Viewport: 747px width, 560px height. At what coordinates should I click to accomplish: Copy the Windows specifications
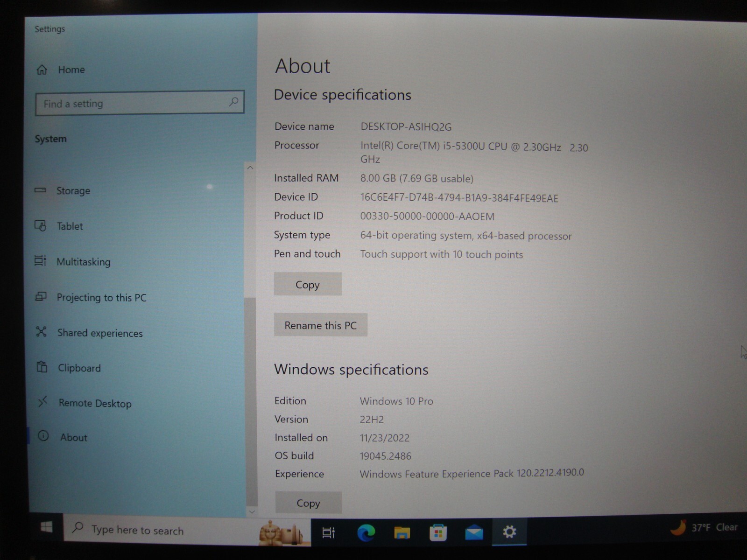click(x=308, y=503)
